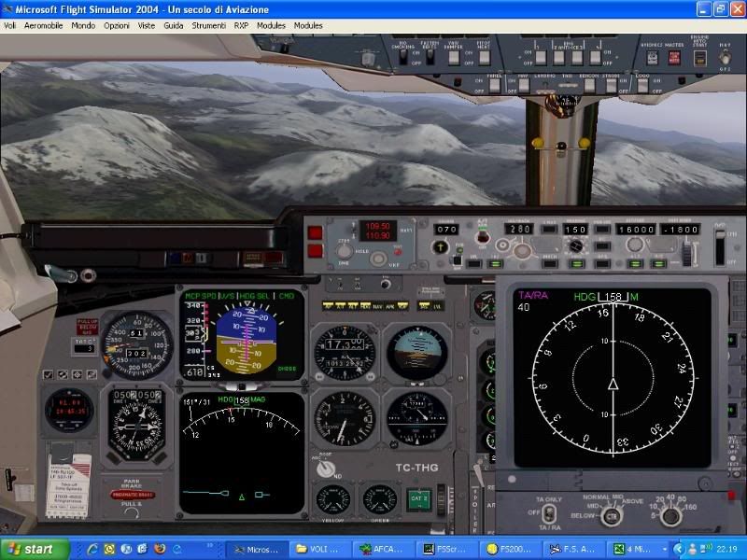Click the vertical speed indicator gauge

(x=345, y=419)
